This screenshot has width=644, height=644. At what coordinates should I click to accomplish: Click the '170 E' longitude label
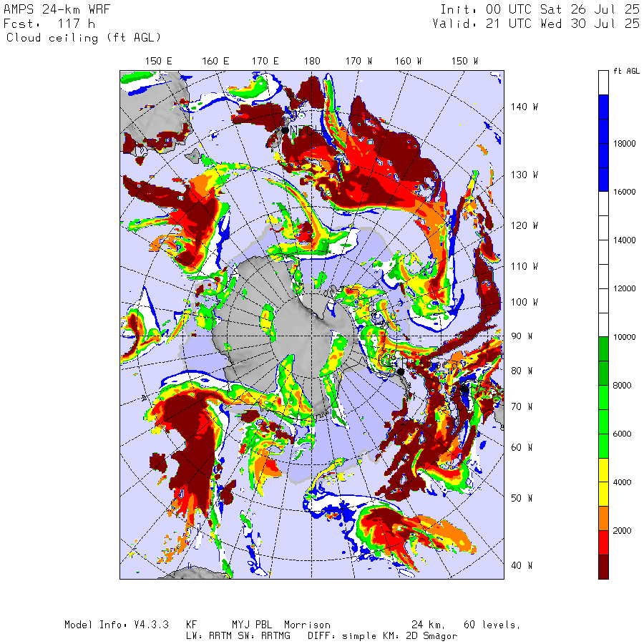pos(265,62)
